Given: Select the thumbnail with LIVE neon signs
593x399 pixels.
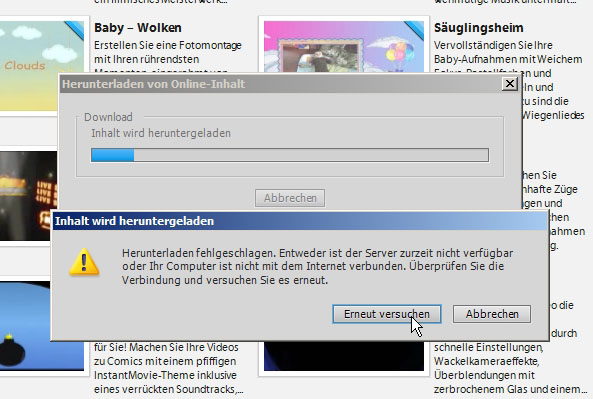Looking at the screenshot, I should pyautogui.click(x=28, y=196).
